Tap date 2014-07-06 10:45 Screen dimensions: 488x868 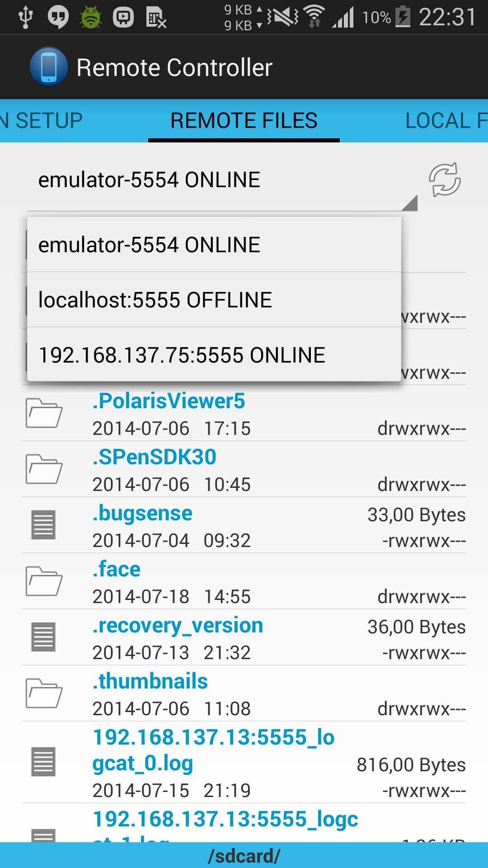171,485
